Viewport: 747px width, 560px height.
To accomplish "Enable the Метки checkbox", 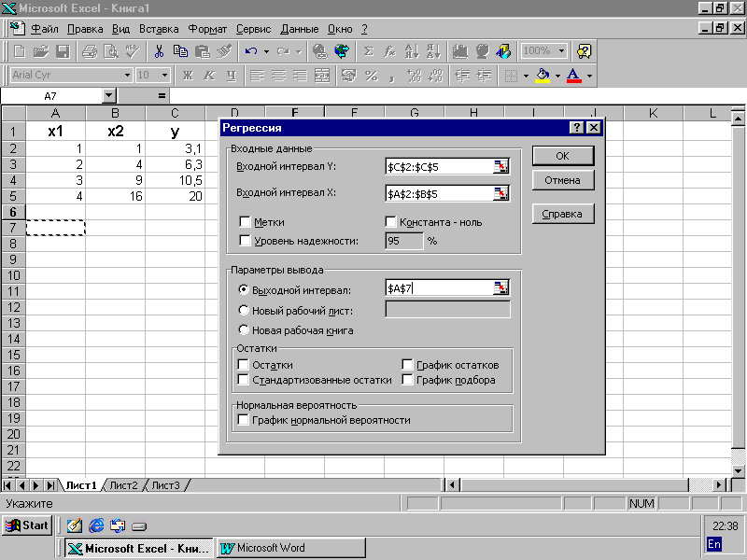I will [x=245, y=222].
